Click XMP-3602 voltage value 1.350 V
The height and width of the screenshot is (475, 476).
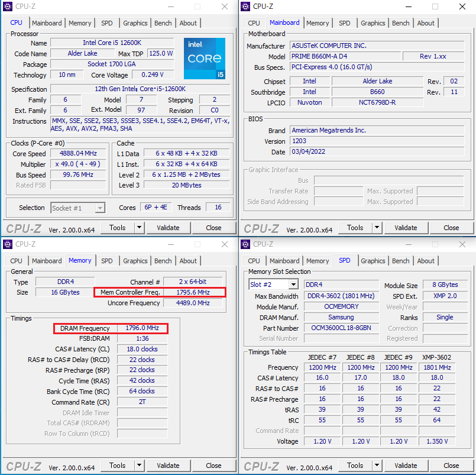(437, 441)
